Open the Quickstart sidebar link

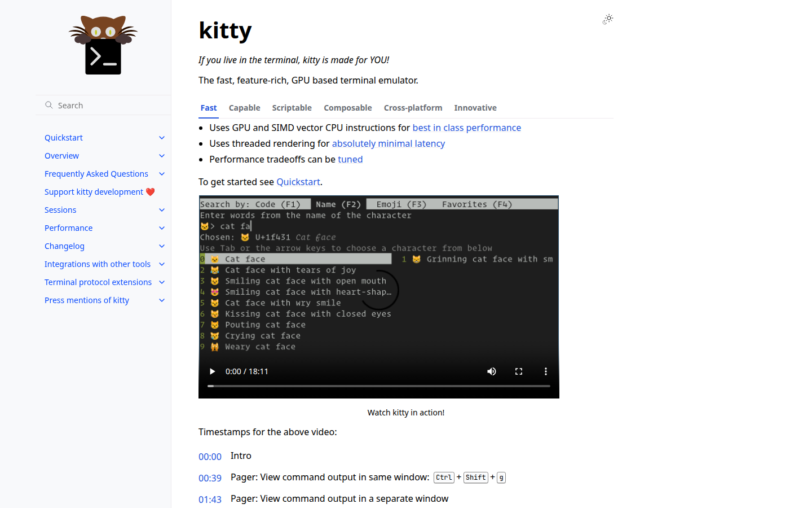(64, 138)
